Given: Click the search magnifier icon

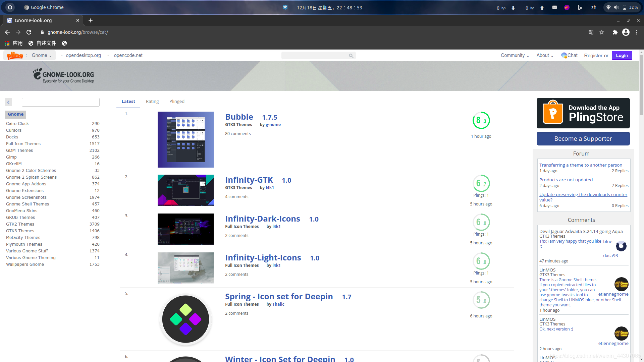Looking at the screenshot, I should point(351,56).
